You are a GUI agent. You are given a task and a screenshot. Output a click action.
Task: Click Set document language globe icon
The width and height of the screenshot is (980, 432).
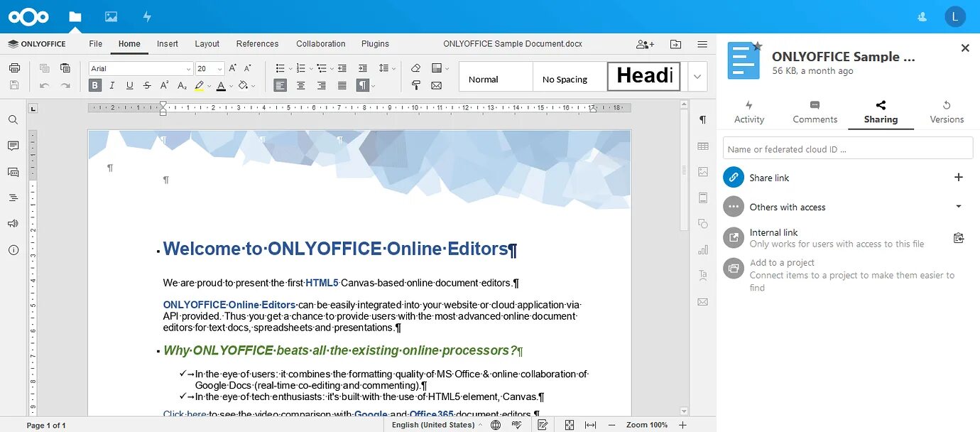tap(496, 425)
